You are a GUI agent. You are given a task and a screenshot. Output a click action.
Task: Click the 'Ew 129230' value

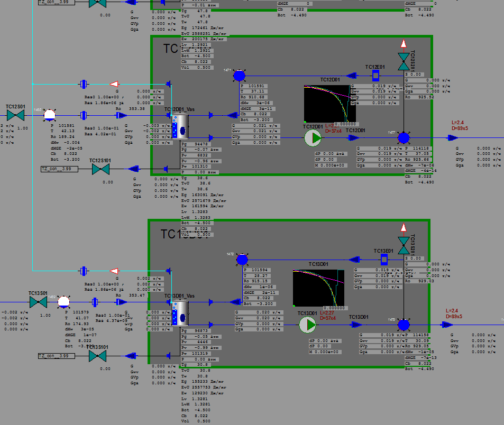[x=203, y=393]
